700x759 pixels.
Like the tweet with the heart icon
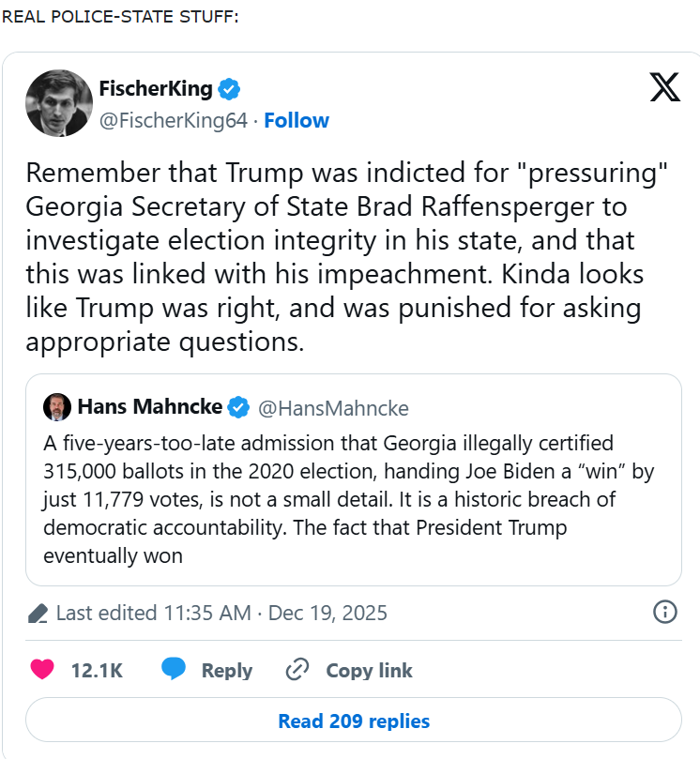click(41, 670)
